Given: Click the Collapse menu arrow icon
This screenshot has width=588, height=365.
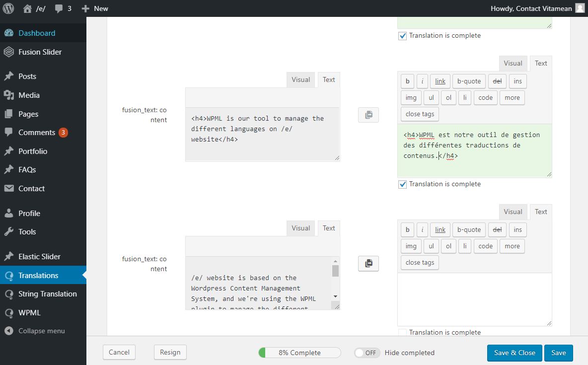Looking at the screenshot, I should coord(8,331).
